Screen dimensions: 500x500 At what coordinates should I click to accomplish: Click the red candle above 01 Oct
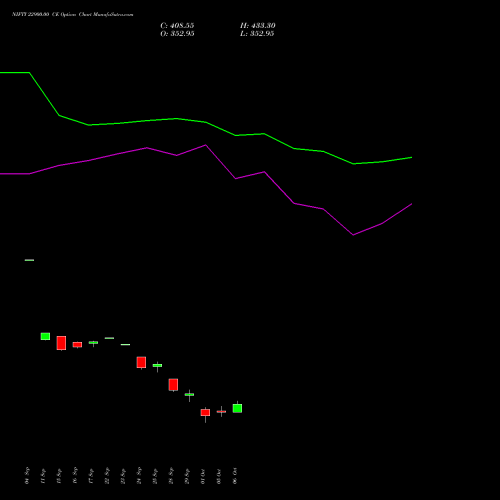coord(205,413)
